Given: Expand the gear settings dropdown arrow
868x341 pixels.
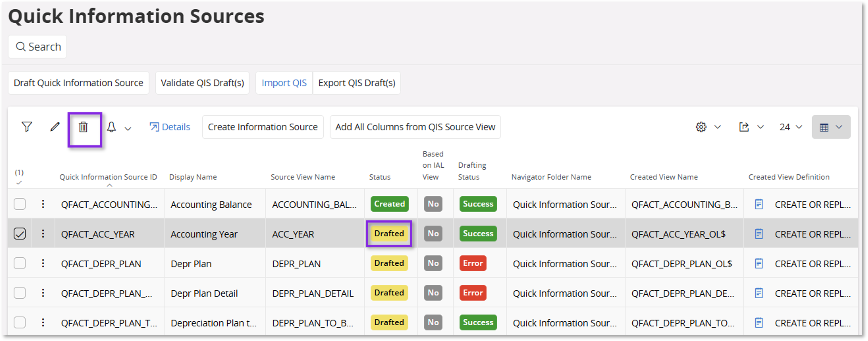Looking at the screenshot, I should pyautogui.click(x=717, y=127).
